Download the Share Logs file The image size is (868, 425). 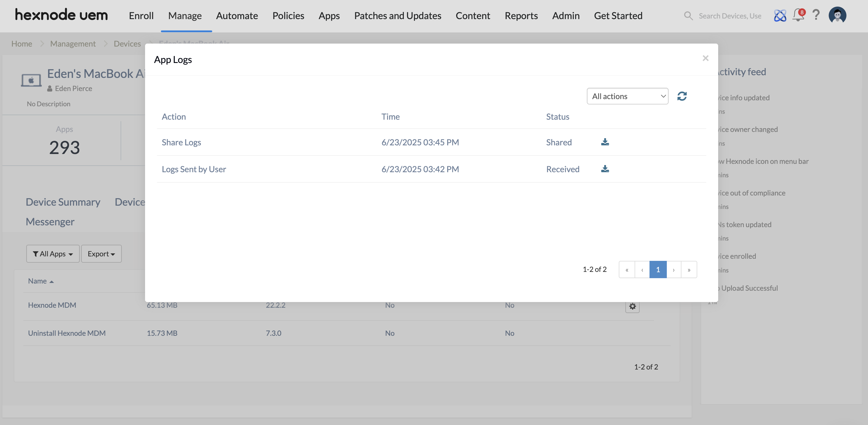pyautogui.click(x=605, y=142)
